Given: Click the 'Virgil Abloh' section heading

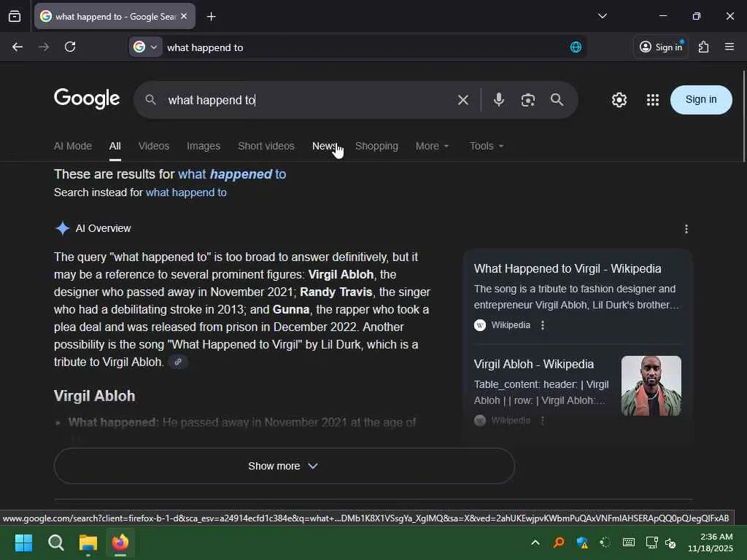Looking at the screenshot, I should pos(94,396).
